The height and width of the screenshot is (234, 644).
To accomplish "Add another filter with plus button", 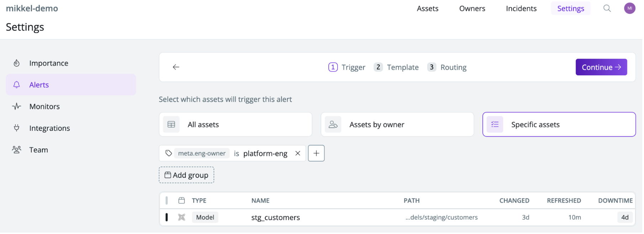I will click(x=316, y=153).
